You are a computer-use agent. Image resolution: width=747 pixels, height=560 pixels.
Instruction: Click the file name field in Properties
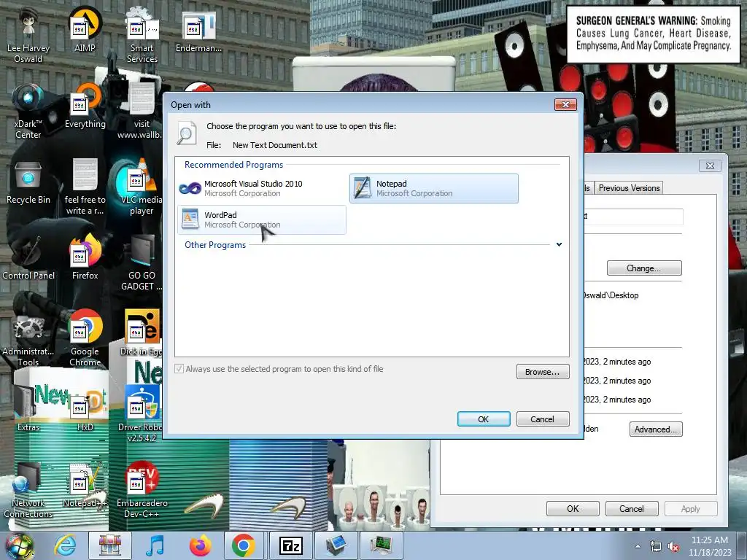coord(632,216)
